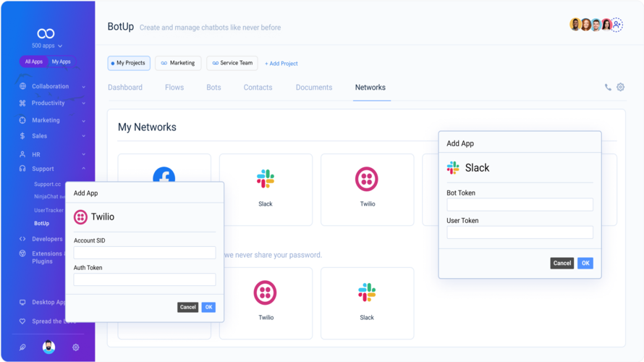Switch to the Bots tab

(x=213, y=88)
